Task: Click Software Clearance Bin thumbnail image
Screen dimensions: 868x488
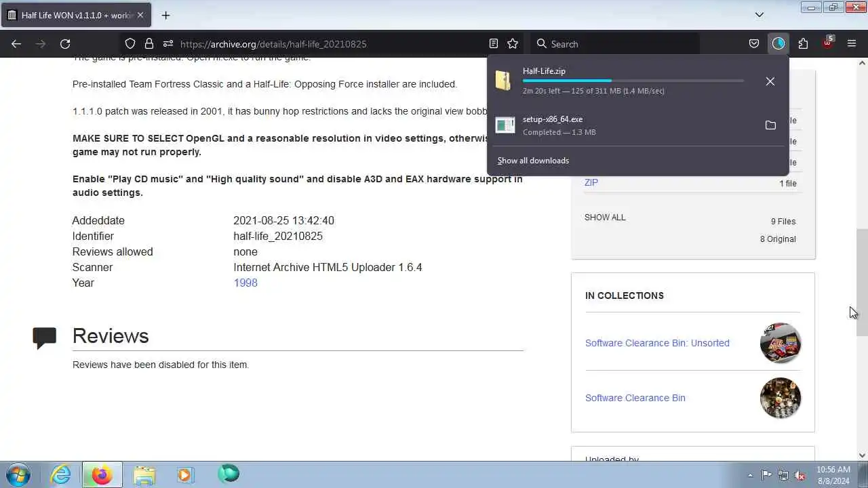Action: tap(781, 398)
